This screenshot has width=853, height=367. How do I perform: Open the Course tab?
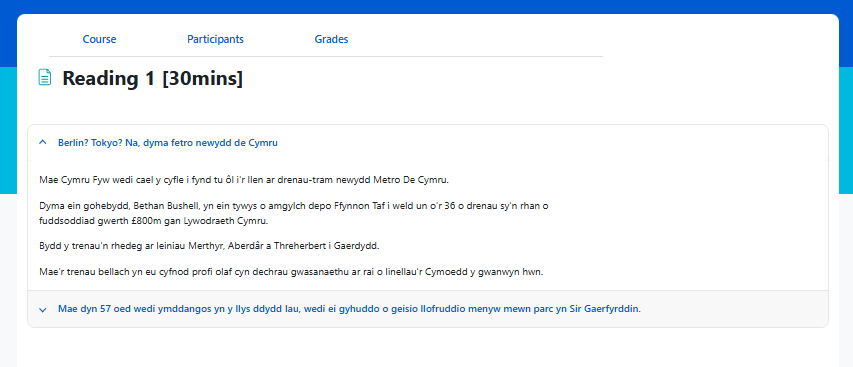(x=99, y=39)
